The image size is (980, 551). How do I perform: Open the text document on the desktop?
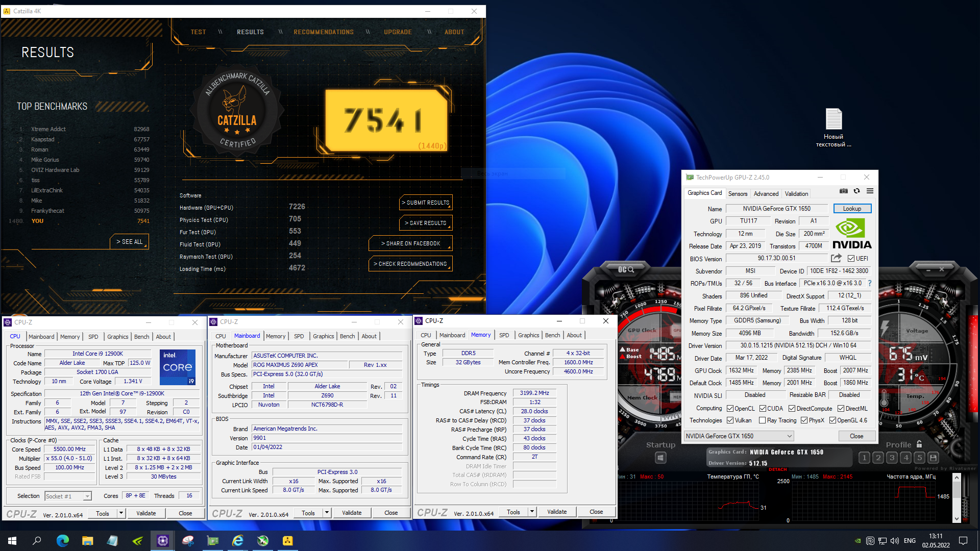[834, 128]
